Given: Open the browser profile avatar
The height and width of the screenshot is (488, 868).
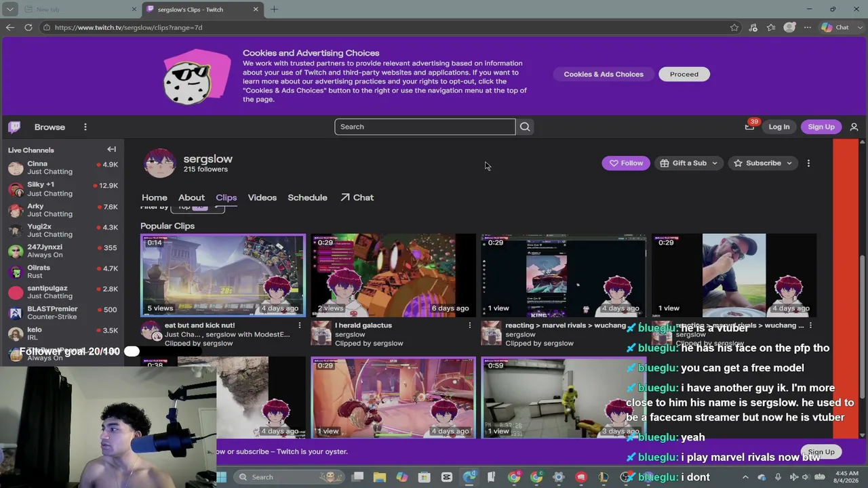Looking at the screenshot, I should coord(789,27).
